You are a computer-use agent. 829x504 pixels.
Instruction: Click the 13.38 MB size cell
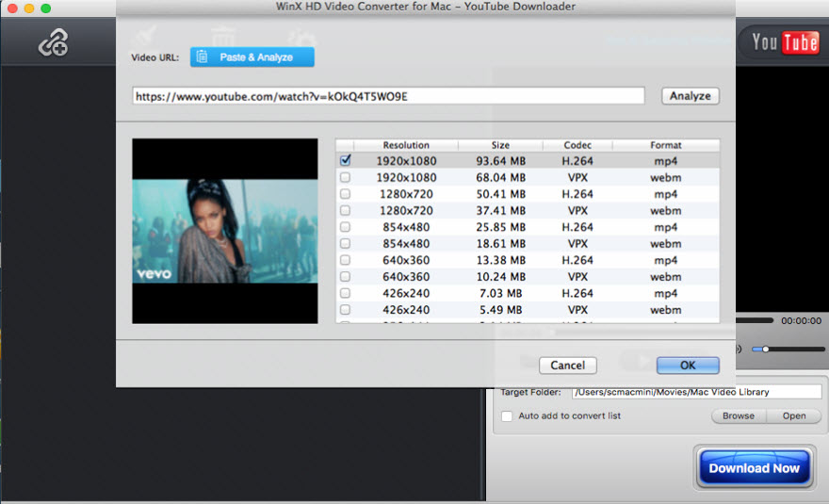pyautogui.click(x=500, y=260)
